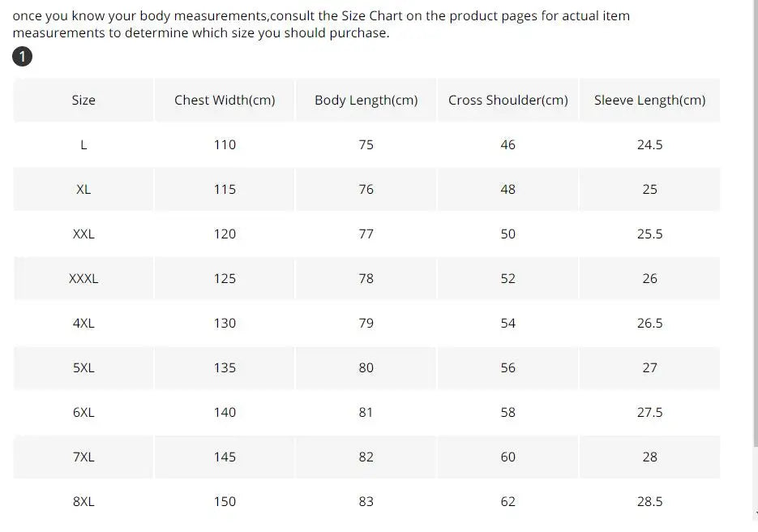
Task: Click the 8XL size row label
Action: (x=84, y=502)
